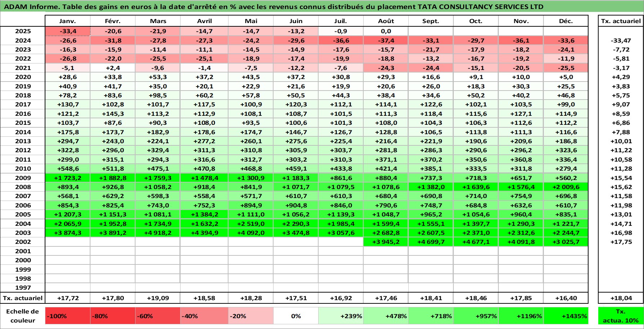Select empty Janv. cell in 2002 row
644x329 pixels.
68,242
